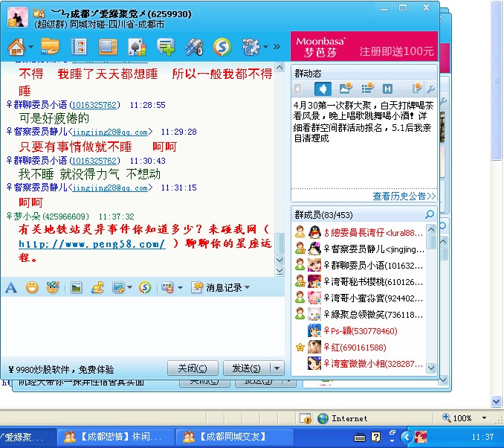The width and height of the screenshot is (504, 448).
Task: Open the group album film-strip icon
Action: pyautogui.click(x=79, y=47)
